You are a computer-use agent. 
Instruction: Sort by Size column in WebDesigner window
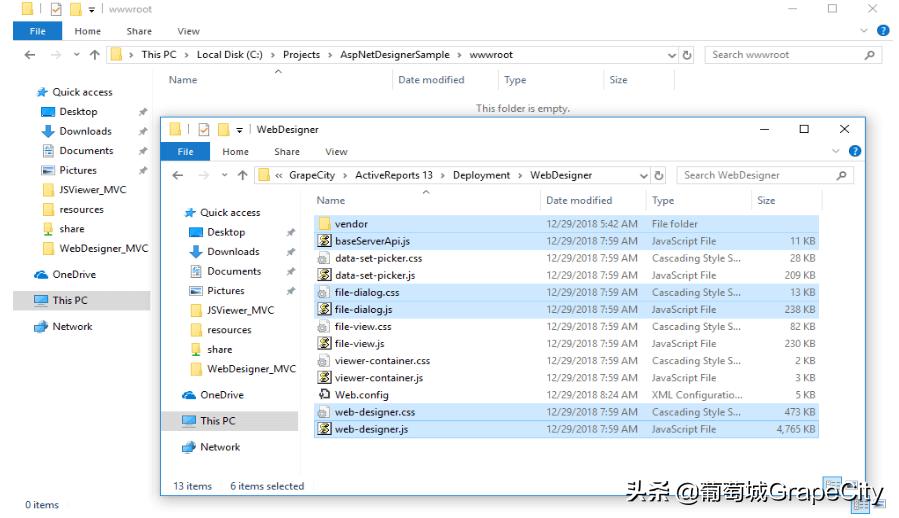[766, 200]
